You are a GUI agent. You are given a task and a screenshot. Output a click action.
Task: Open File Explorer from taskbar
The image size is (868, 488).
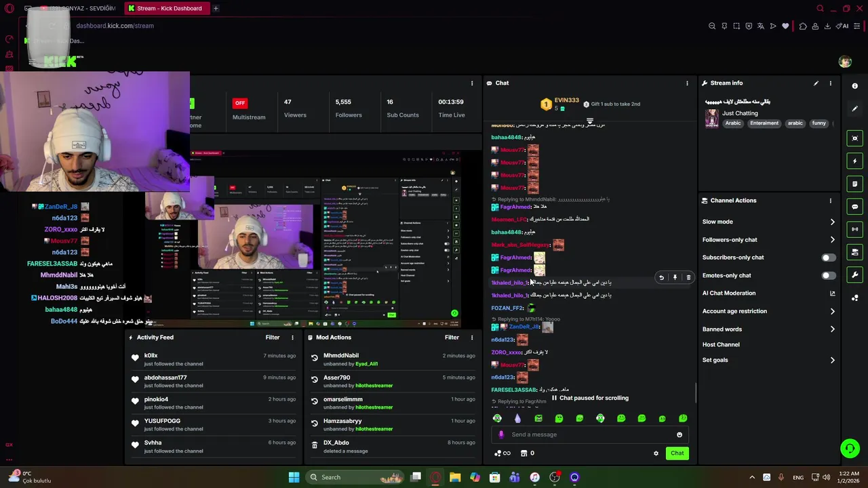click(x=455, y=477)
